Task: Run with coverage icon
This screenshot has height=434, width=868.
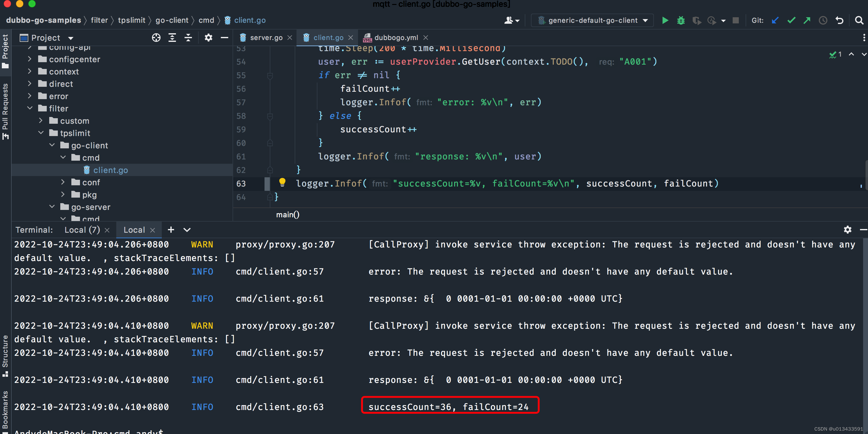Action: (x=696, y=21)
